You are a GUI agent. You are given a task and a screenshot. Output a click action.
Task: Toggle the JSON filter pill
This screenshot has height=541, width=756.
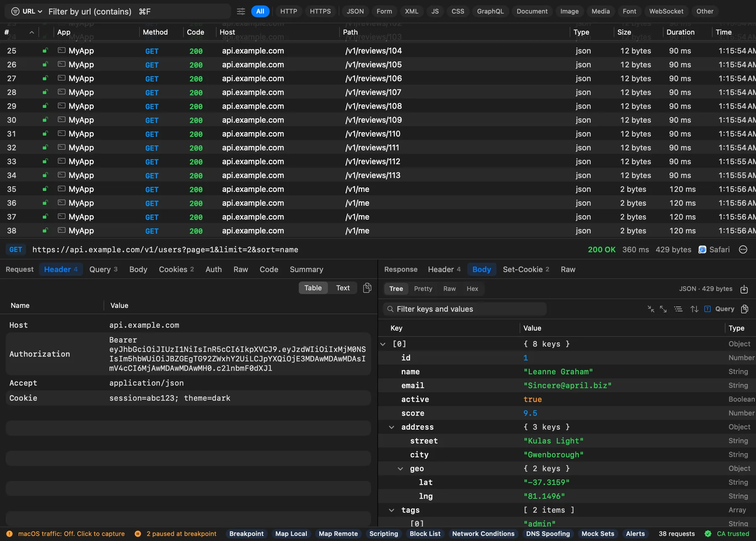point(355,11)
